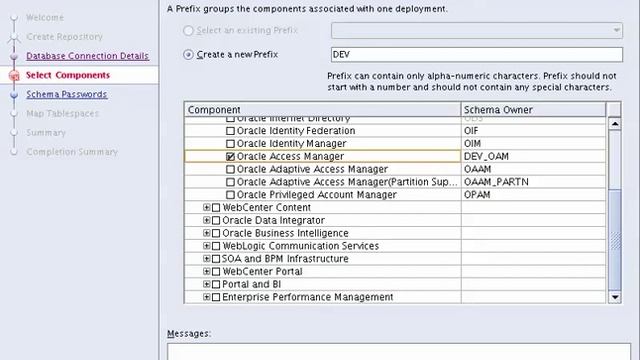Click the OIF schema owner cell

click(533, 131)
